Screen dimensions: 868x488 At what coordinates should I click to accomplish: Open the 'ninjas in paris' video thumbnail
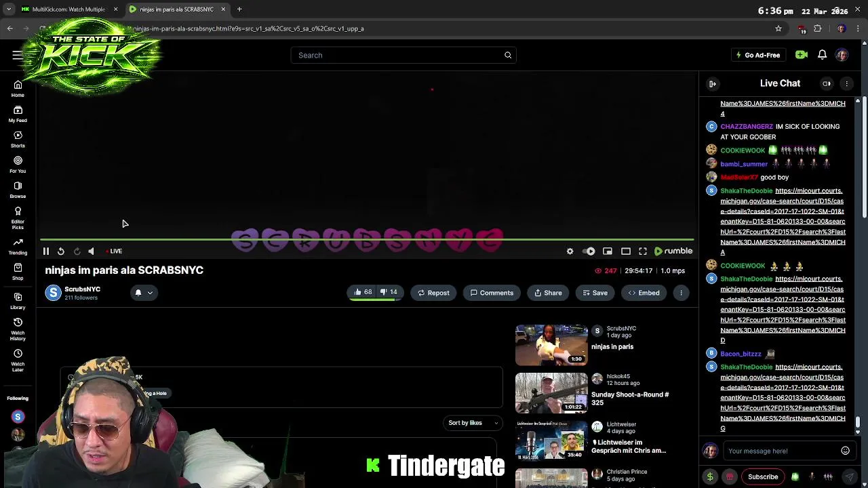(x=551, y=345)
